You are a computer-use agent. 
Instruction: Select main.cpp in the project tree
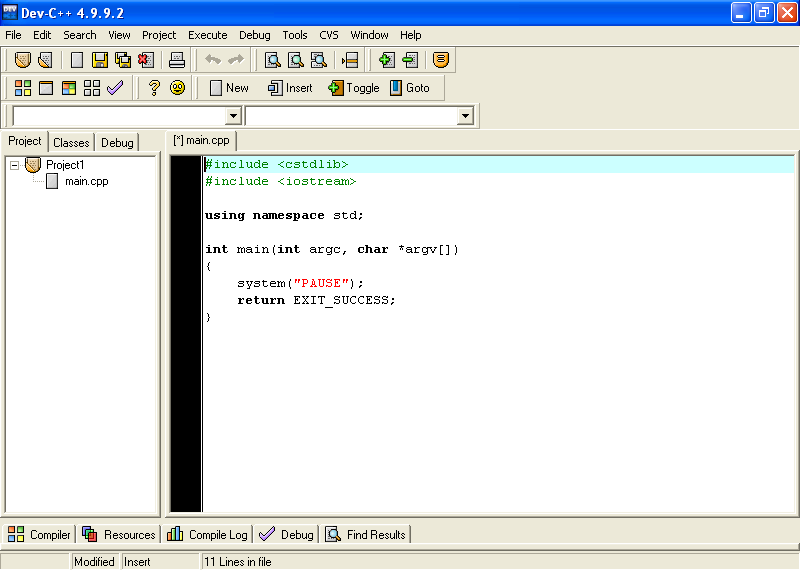click(x=86, y=182)
